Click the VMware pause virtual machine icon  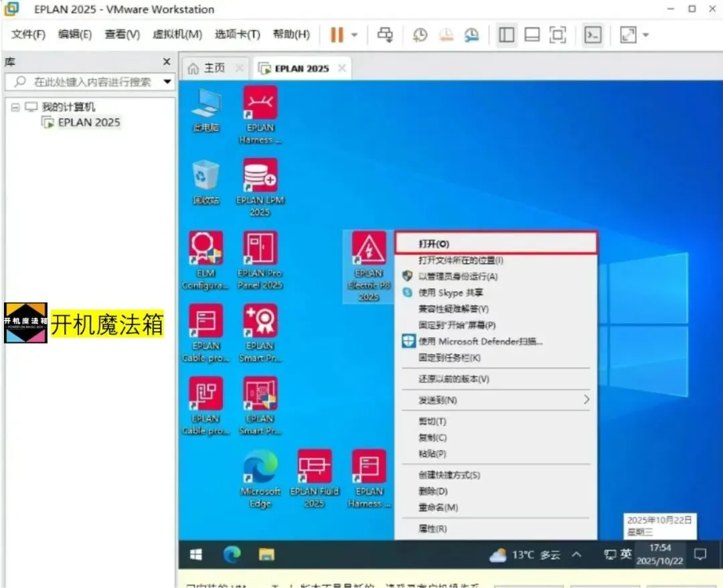coord(337,35)
